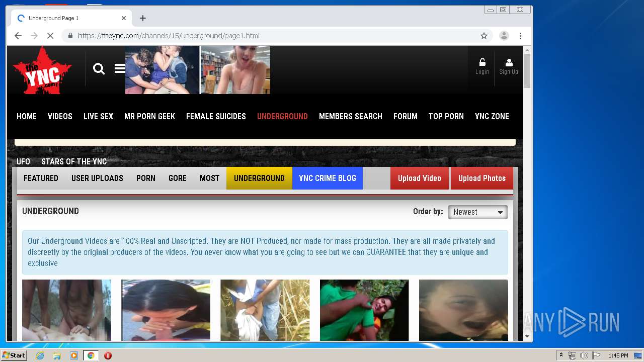
Task: Click the page scrollbar down arrow
Action: [527, 336]
